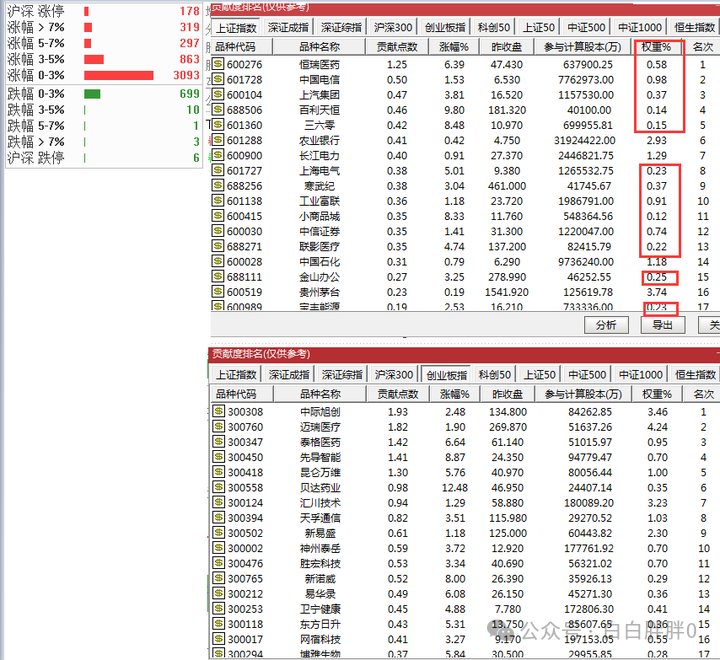The width and height of the screenshot is (720, 660).
Task: Switch to 上证50 tab in lower window
Action: point(540,375)
